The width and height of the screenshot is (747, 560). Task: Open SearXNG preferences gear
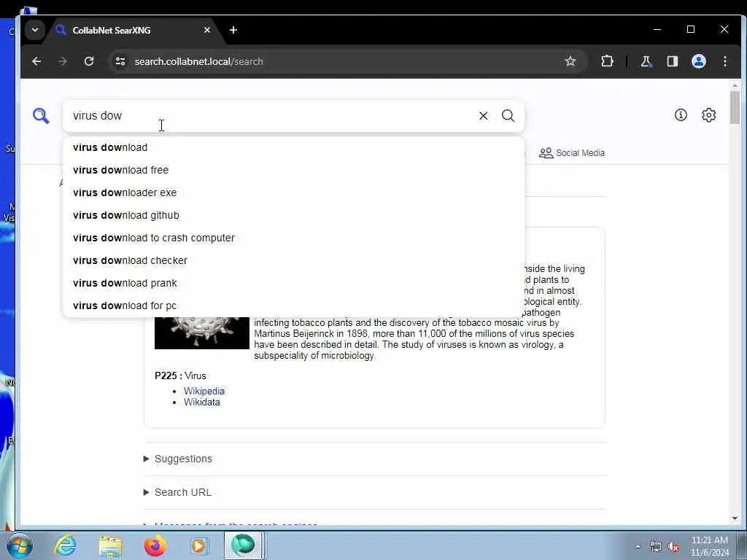coord(708,114)
